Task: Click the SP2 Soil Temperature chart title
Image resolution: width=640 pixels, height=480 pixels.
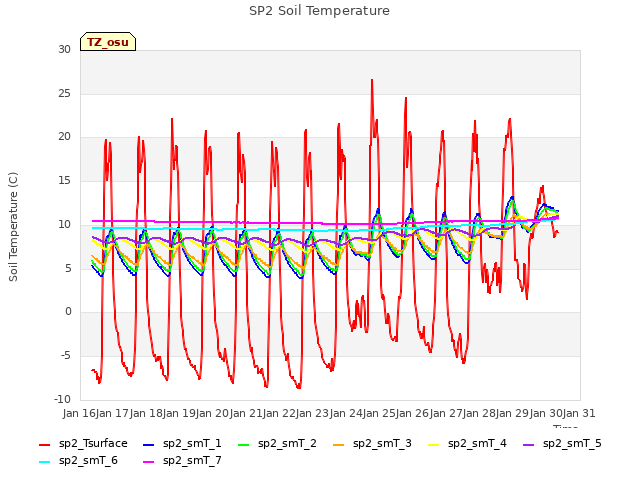Action: (x=319, y=11)
